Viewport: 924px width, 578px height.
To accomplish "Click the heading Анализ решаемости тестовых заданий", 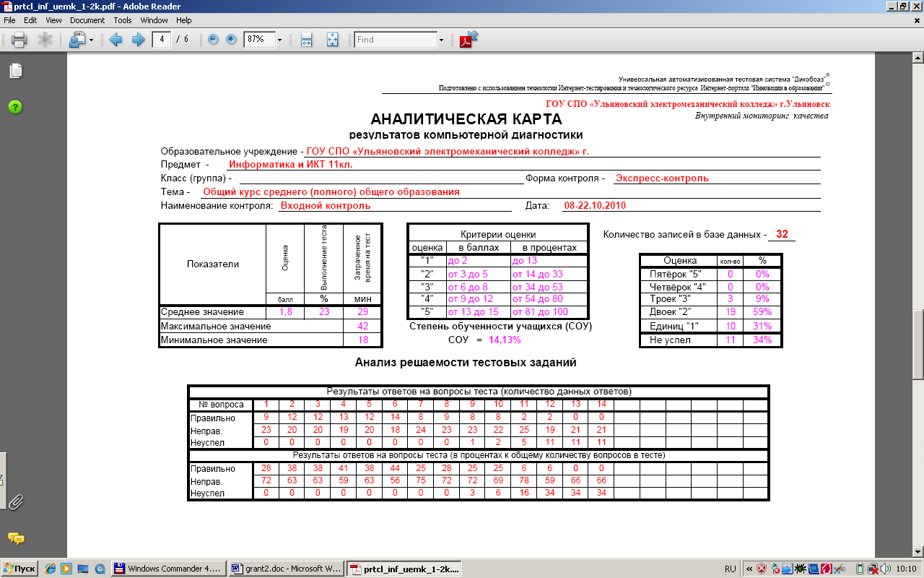I will [466, 363].
